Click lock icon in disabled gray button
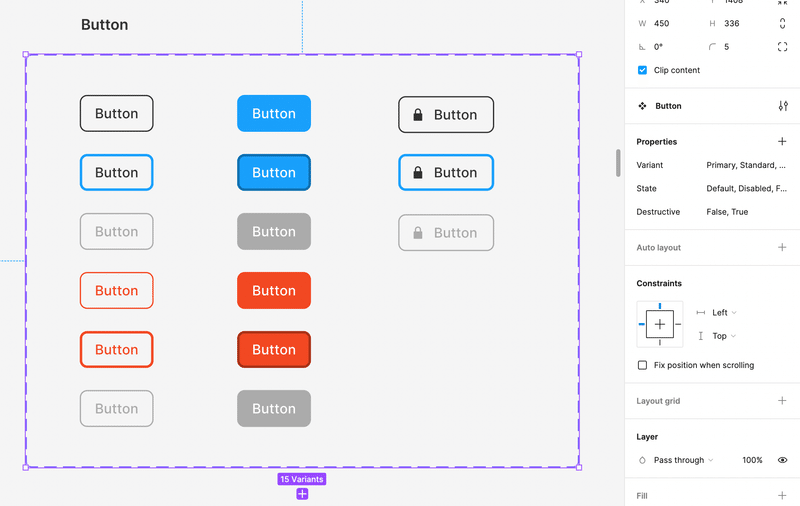Image resolution: width=800 pixels, height=506 pixels. [418, 233]
